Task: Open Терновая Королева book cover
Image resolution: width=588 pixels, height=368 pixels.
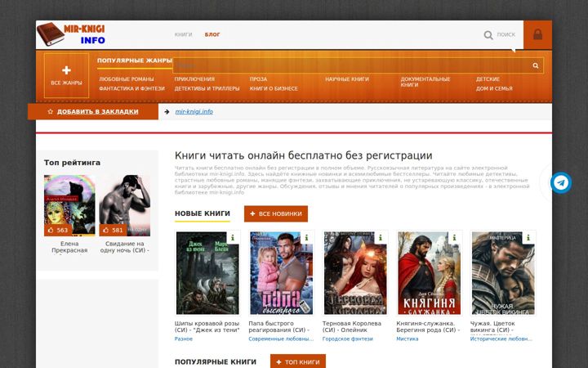Action: tap(355, 273)
